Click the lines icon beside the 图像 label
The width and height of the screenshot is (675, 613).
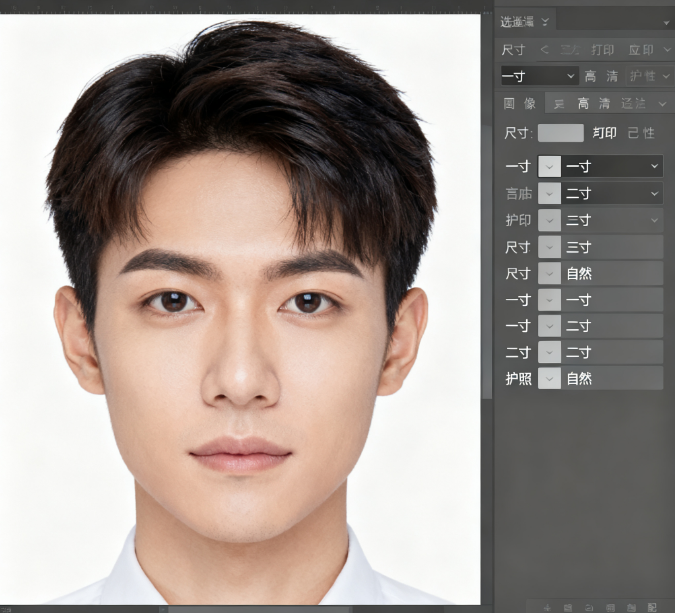(x=559, y=103)
